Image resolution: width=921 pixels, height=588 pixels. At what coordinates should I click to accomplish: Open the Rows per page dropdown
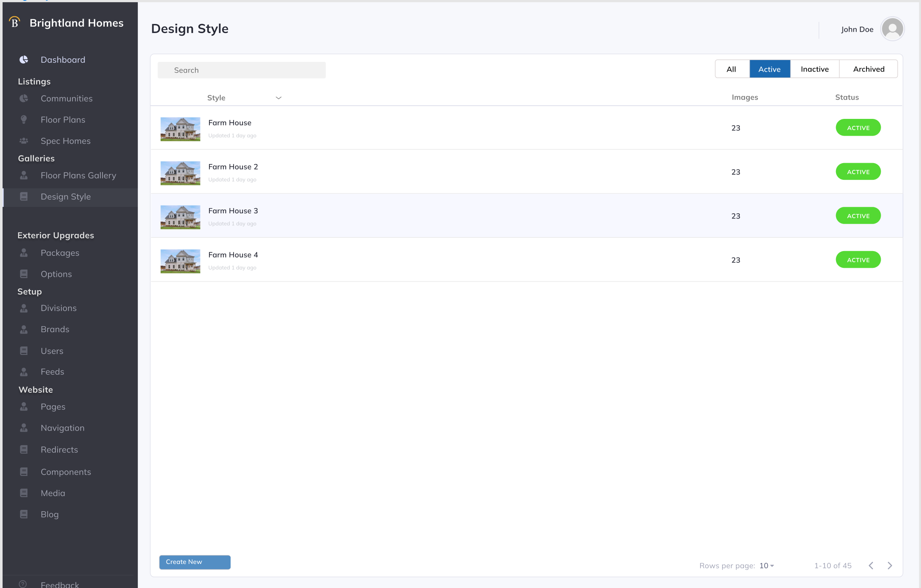coord(766,566)
